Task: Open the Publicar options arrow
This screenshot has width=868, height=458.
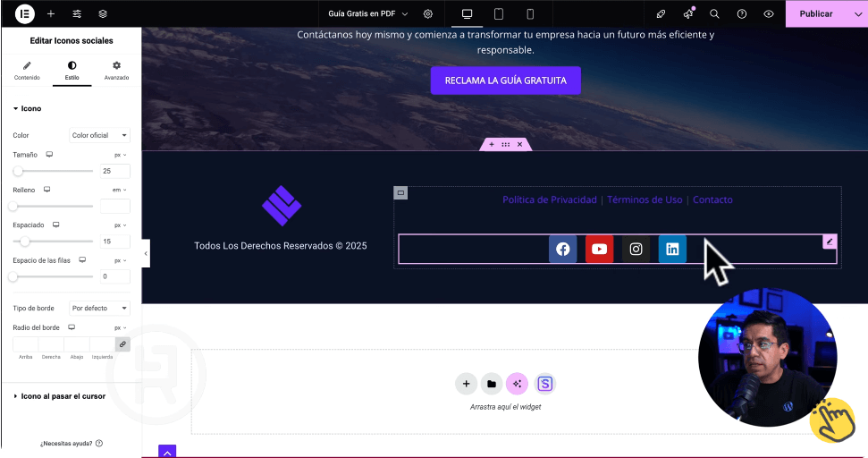Action: pyautogui.click(x=857, y=13)
